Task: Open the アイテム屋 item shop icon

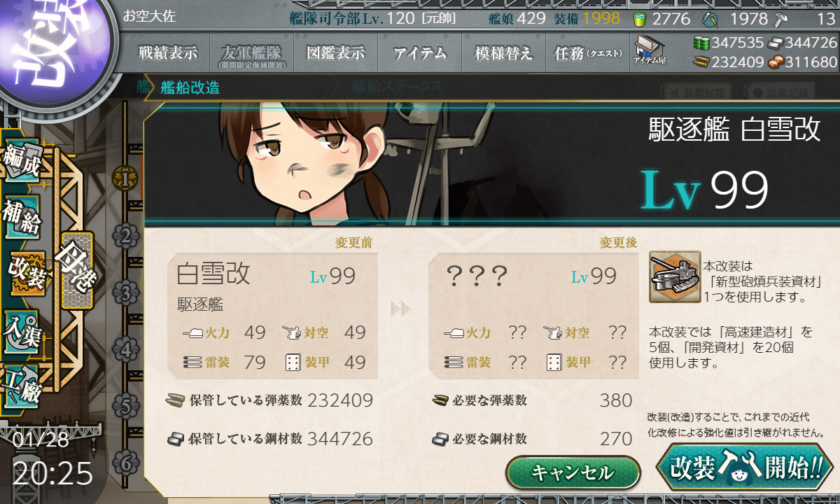Action: coord(650,50)
